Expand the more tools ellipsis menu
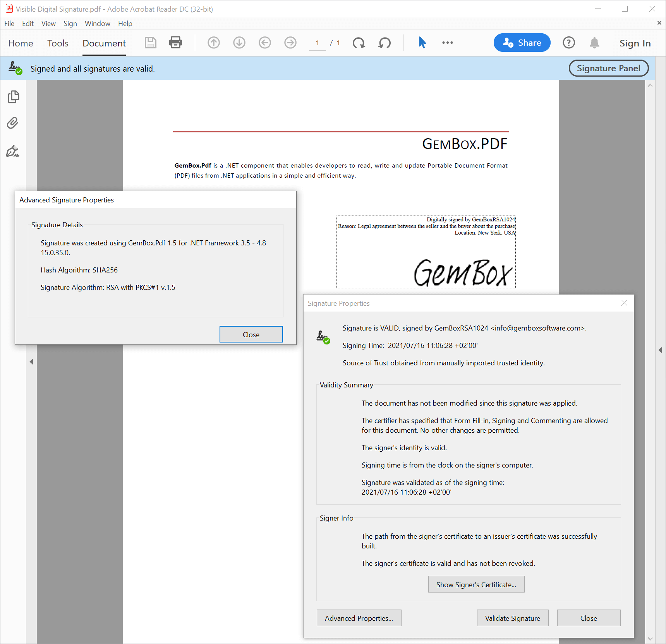The width and height of the screenshot is (666, 644). coord(447,43)
